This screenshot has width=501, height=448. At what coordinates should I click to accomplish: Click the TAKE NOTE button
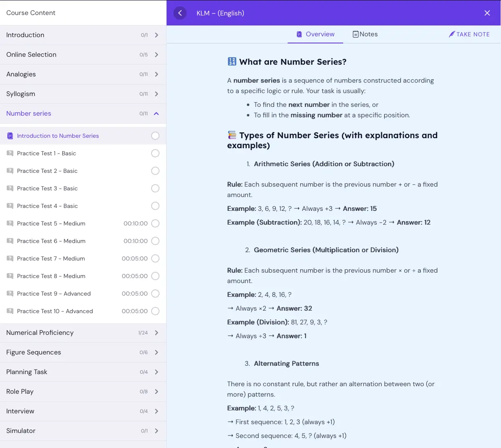tap(469, 34)
